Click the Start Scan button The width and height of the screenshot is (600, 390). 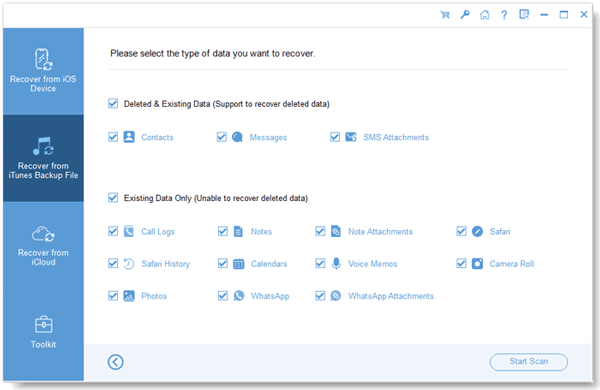click(x=528, y=362)
